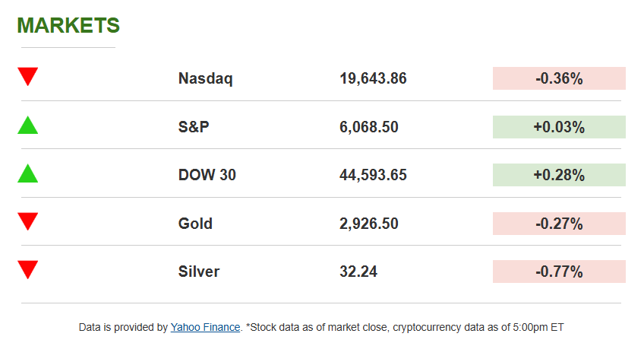Click the Gold price 2,926.50

(369, 224)
